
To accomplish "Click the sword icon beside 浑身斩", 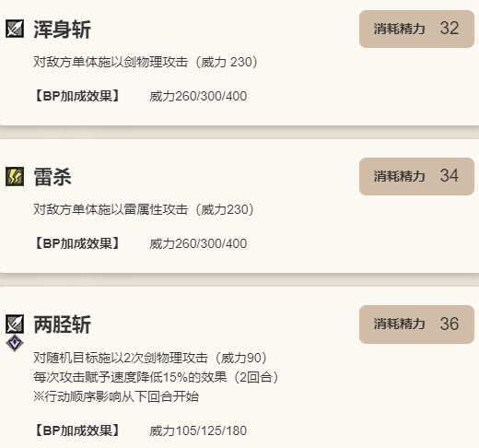I will (x=15, y=29).
